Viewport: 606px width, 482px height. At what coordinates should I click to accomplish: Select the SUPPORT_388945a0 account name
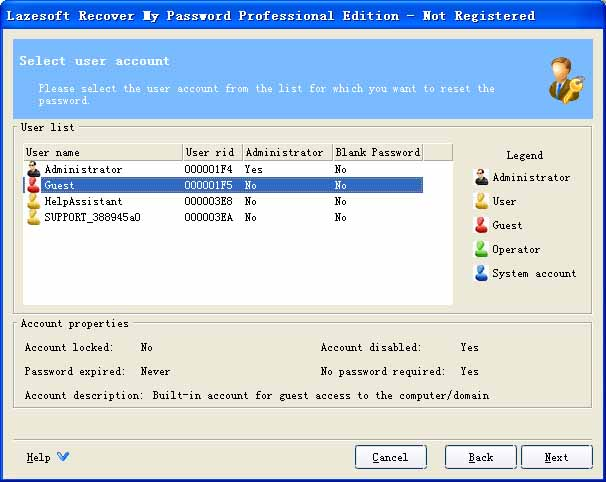click(x=92, y=217)
